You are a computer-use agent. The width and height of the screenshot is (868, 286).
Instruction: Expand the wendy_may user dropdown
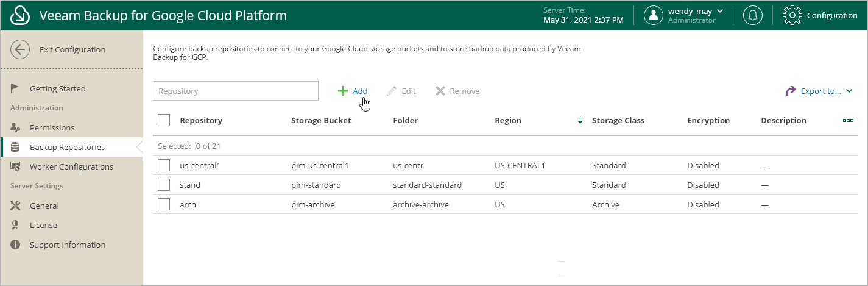click(720, 11)
